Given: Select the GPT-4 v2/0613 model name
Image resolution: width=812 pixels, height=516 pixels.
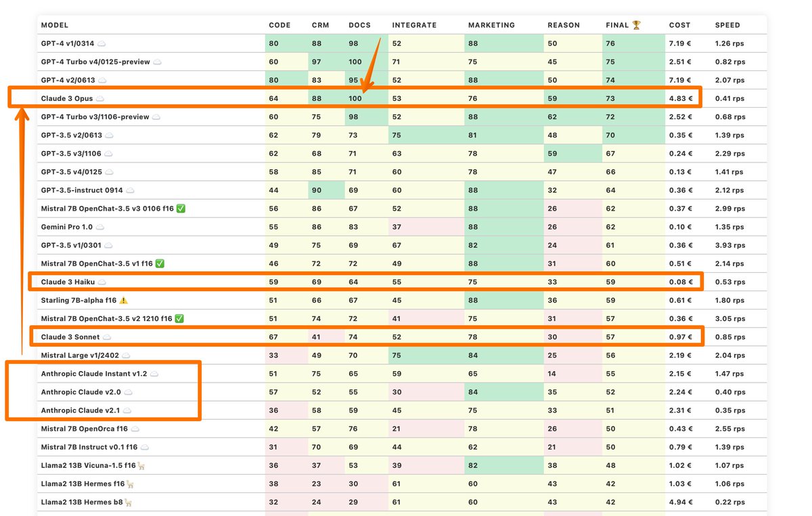Looking at the screenshot, I should [68, 80].
